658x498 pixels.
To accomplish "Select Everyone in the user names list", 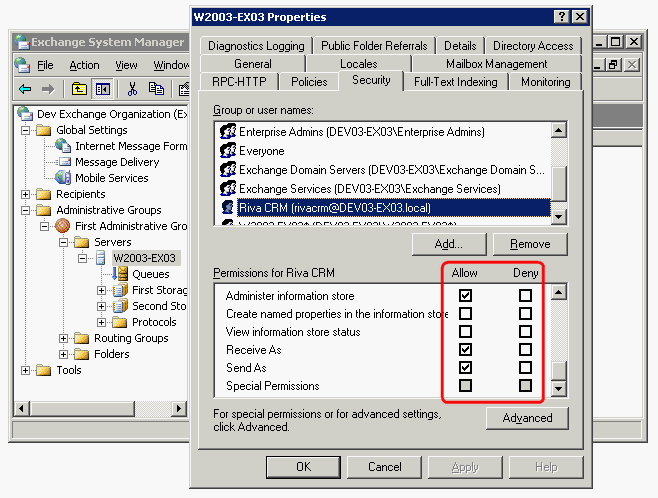I will click(x=261, y=151).
